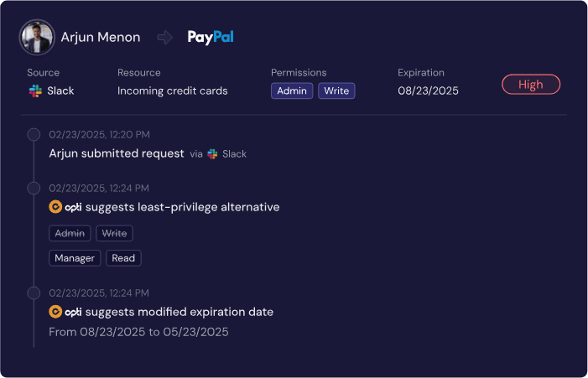Click the opti wordmark next to modified expiration date
The width and height of the screenshot is (588, 378).
coord(73,312)
